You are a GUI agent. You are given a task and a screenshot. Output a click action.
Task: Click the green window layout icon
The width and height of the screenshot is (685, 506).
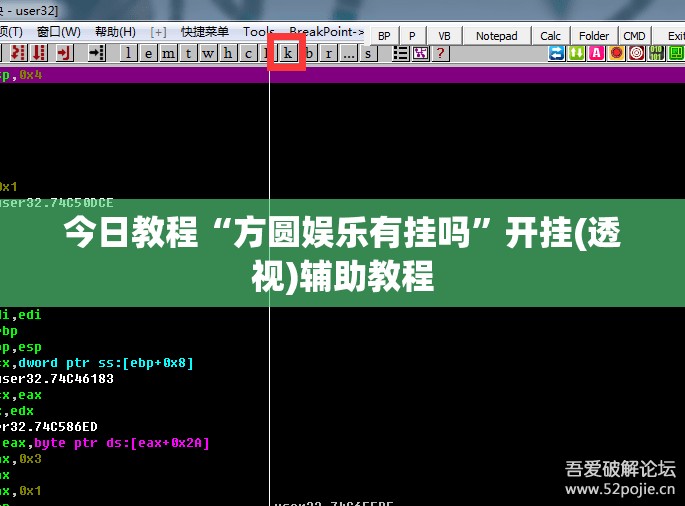[676, 53]
